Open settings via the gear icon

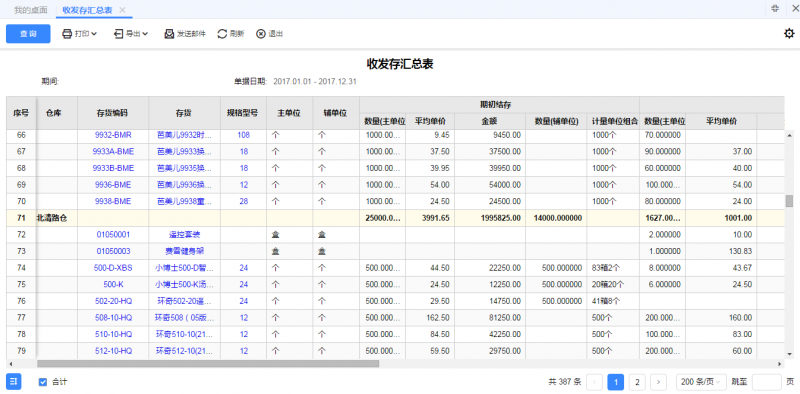(789, 34)
